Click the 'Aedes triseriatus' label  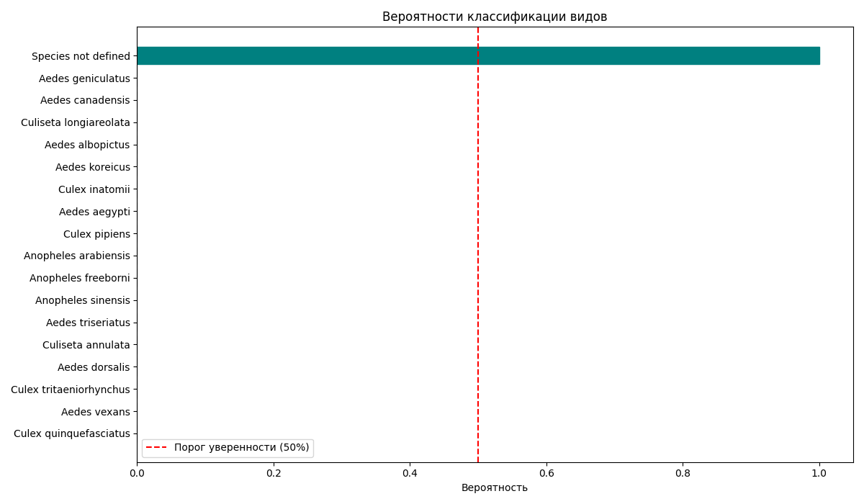tap(88, 323)
